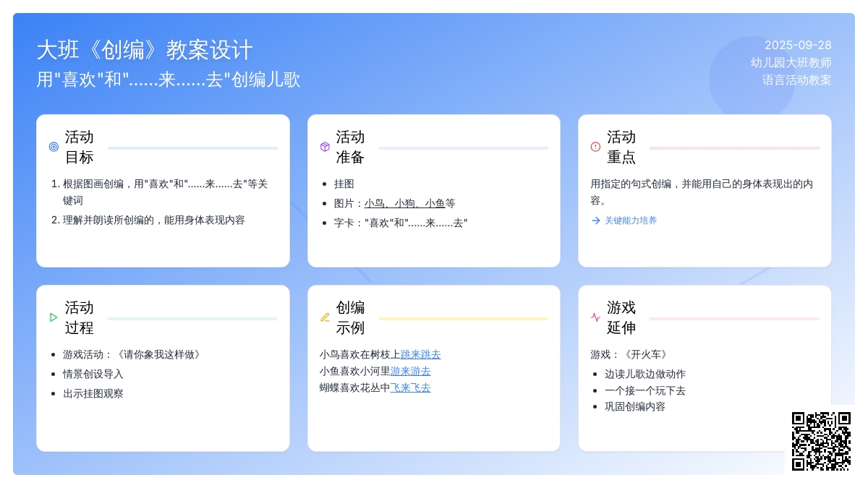Click the yellow pencil icon beside 创编示例
Screen dimensions: 868x488
pos(325,317)
